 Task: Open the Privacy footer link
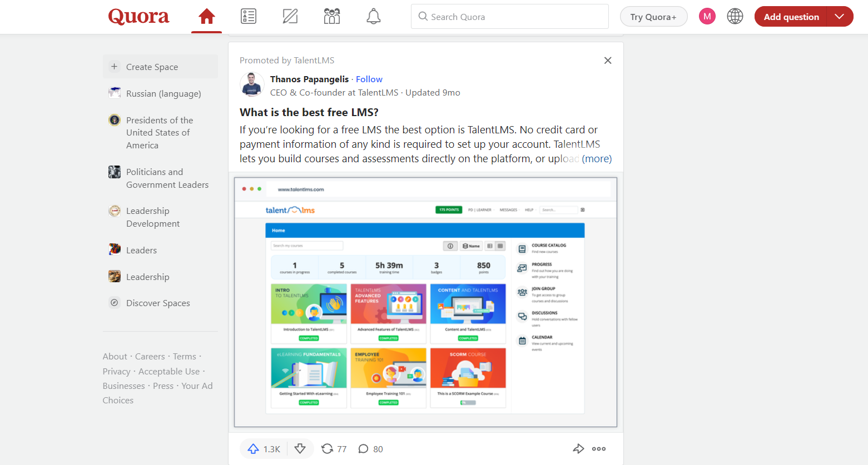117,372
